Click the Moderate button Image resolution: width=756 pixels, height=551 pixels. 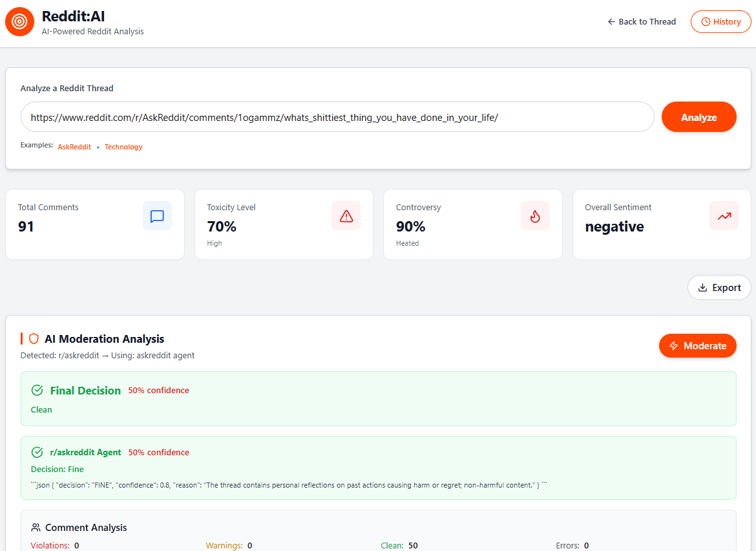(x=698, y=345)
